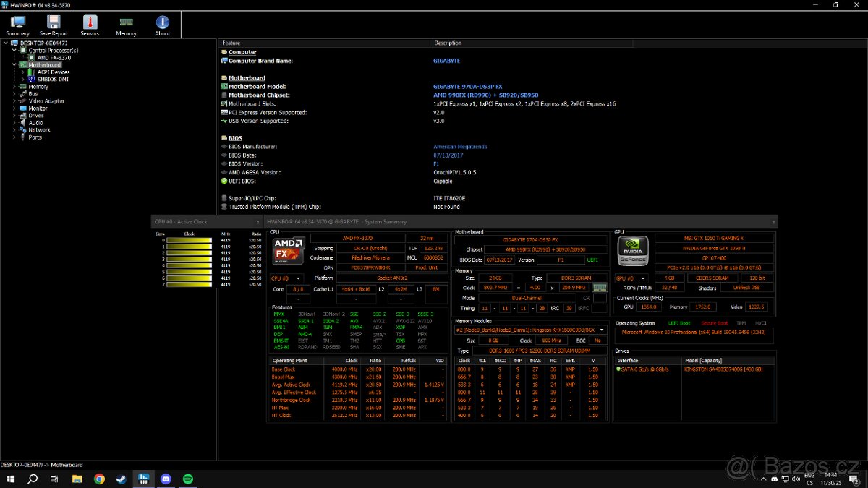Click the volume icon in system tray
868x488 pixels.
(796, 479)
